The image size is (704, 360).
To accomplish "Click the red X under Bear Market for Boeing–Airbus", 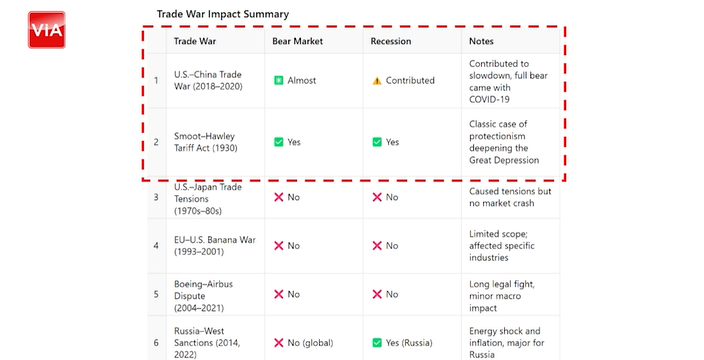I will 279,294.
